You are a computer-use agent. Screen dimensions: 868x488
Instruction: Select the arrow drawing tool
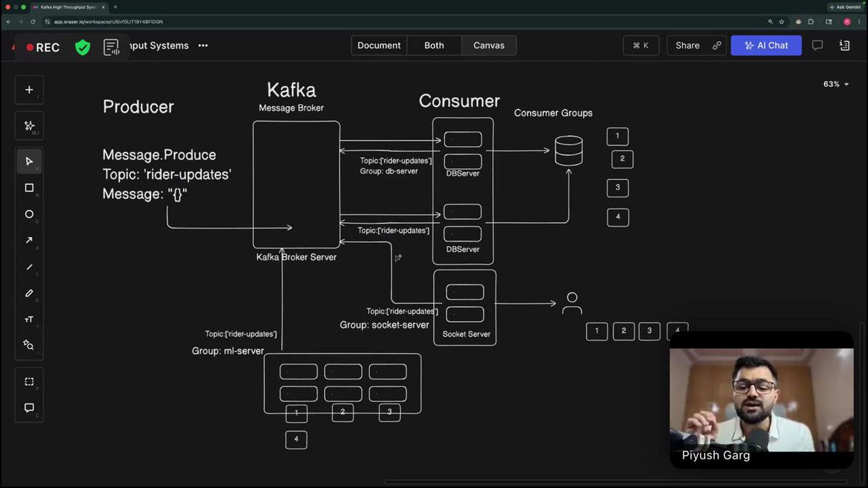pos(29,240)
